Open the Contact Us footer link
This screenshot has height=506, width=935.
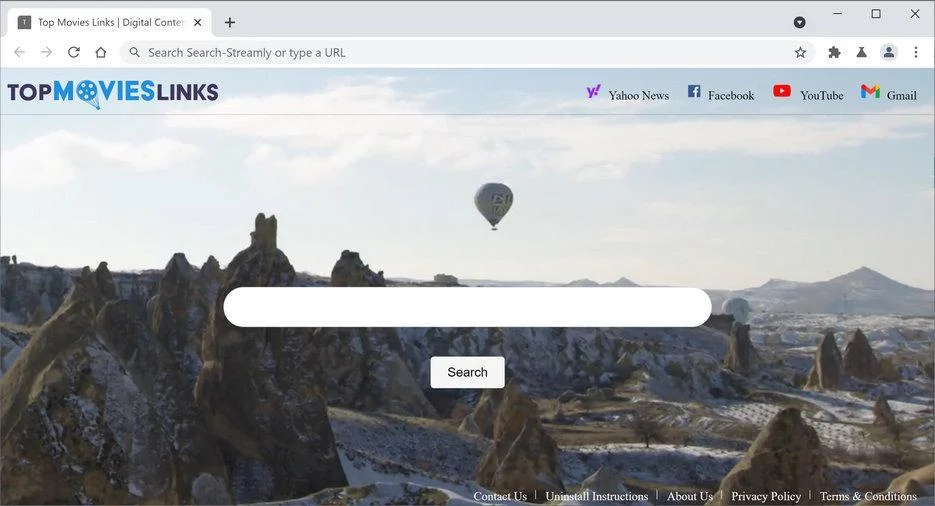pyautogui.click(x=500, y=496)
